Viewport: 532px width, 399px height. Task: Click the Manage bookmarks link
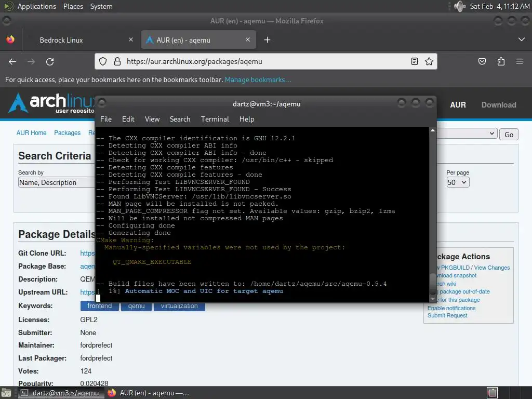[x=258, y=79]
